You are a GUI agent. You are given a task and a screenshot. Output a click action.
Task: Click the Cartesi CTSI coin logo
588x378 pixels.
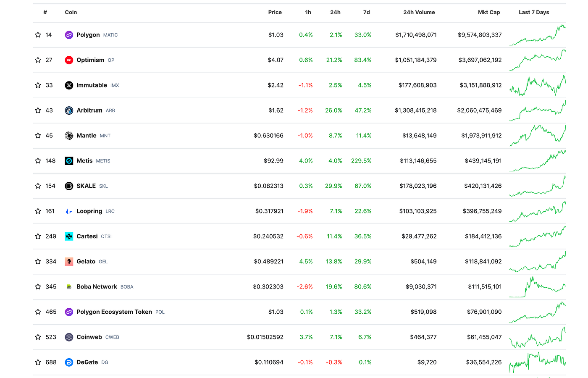tap(69, 236)
